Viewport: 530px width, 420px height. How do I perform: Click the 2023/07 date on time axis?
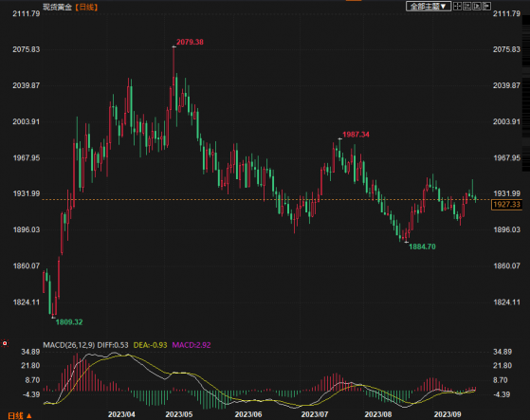point(315,414)
